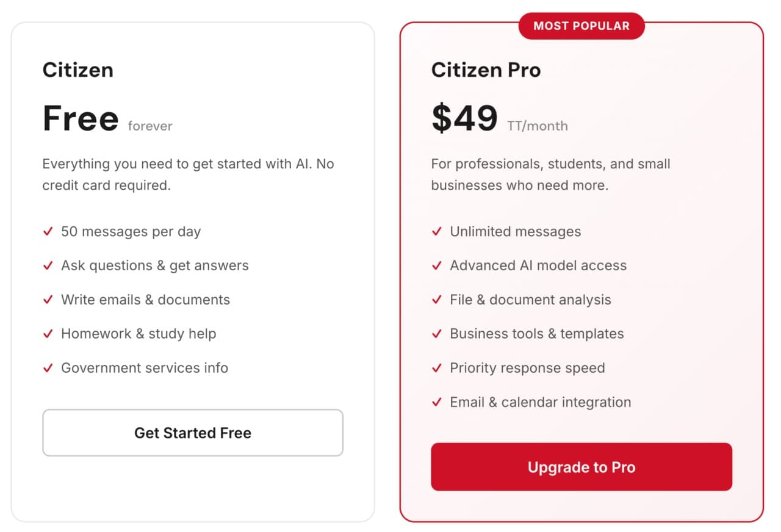Click checkmark beside Government services info
The image size is (781, 532).
(x=48, y=368)
